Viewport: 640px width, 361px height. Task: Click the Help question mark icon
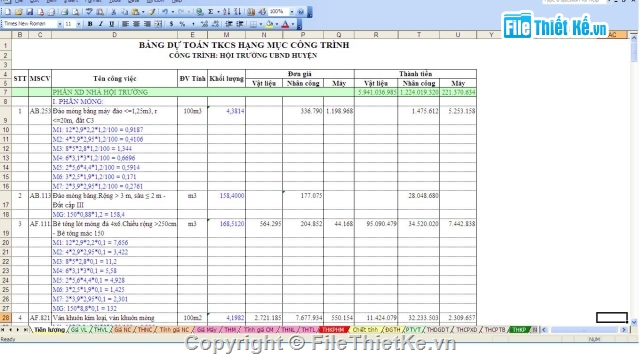(301, 12)
